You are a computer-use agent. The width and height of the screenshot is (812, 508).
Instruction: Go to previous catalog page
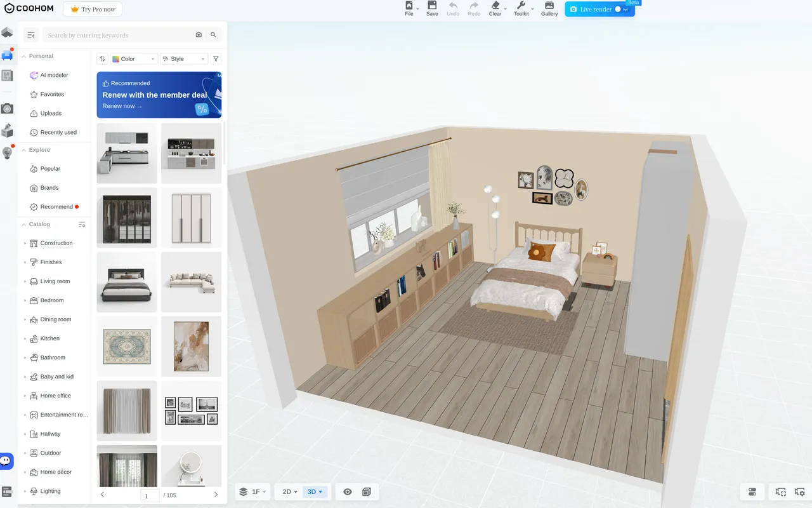tap(103, 495)
